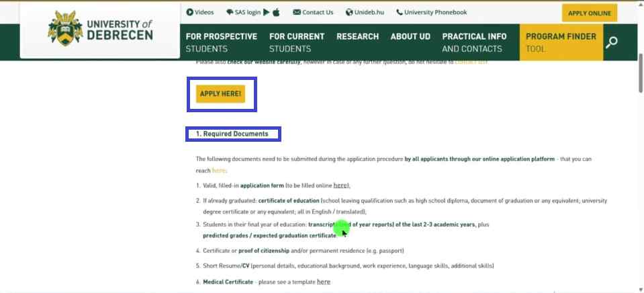Visit the Unideb.hu globe link
The height and width of the screenshot is (293, 644).
pyautogui.click(x=363, y=12)
